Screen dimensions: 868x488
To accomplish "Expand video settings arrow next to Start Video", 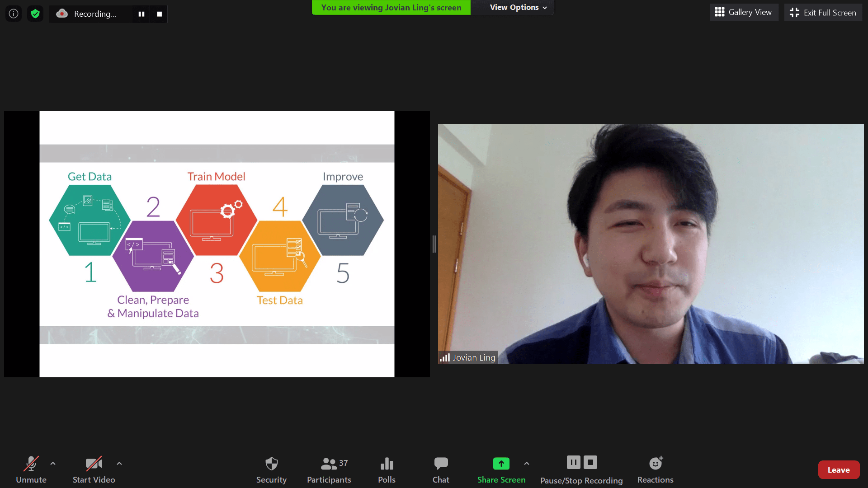I will pyautogui.click(x=119, y=464).
